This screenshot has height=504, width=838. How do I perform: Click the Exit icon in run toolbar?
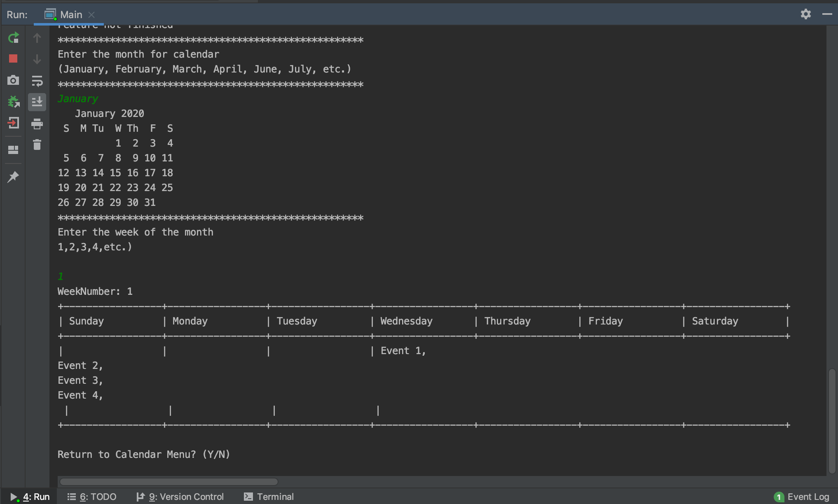(x=13, y=123)
